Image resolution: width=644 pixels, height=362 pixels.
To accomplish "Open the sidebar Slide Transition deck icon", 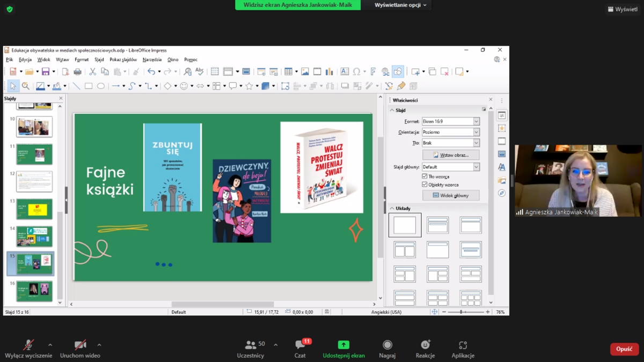I will click(x=502, y=141).
